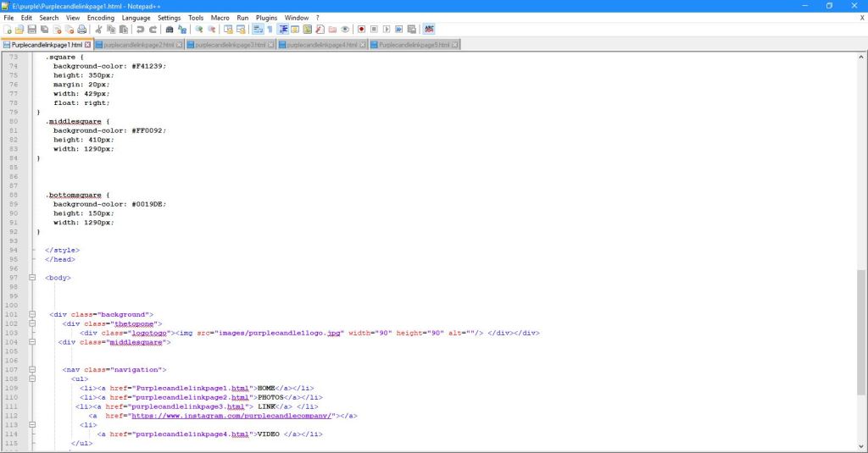Toggle Word Wrap in the toolbar
This screenshot has height=453, width=868.
pos(258,29)
